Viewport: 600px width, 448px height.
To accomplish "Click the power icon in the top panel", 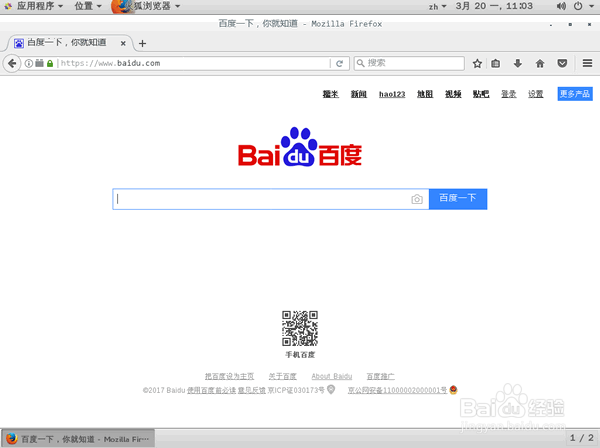I will pyautogui.click(x=578, y=6).
